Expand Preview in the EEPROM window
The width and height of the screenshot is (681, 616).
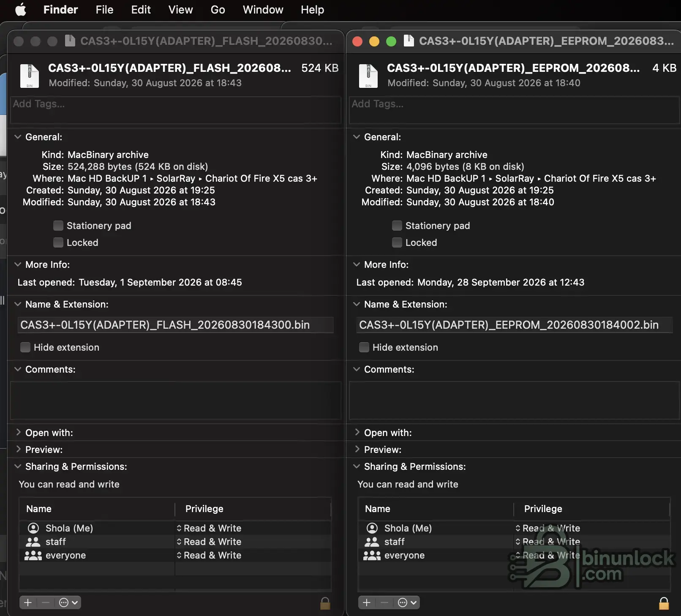(357, 449)
